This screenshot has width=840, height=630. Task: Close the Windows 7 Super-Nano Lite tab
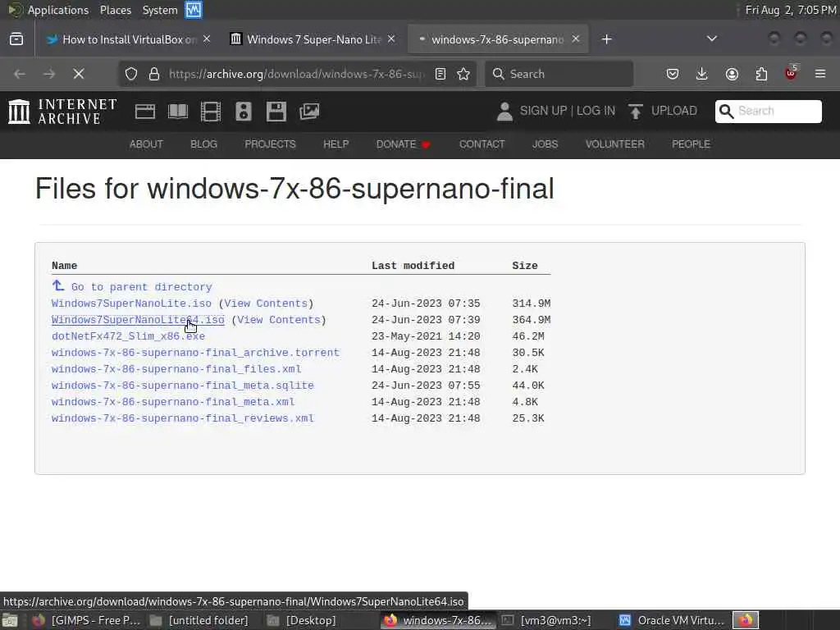point(391,39)
